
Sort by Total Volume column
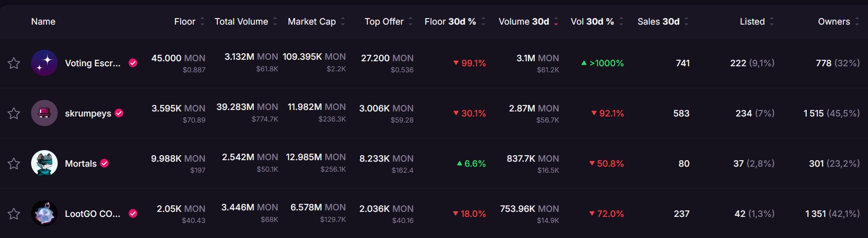(241, 22)
